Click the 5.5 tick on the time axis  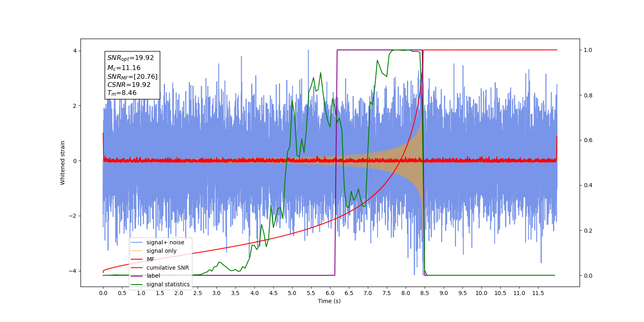click(311, 293)
